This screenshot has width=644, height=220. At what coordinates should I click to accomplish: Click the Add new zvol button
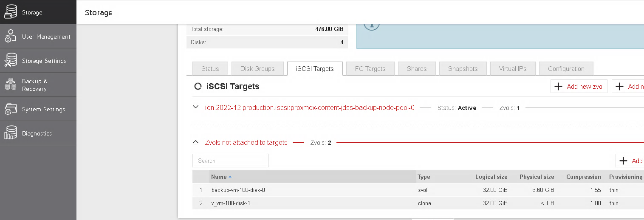point(579,86)
